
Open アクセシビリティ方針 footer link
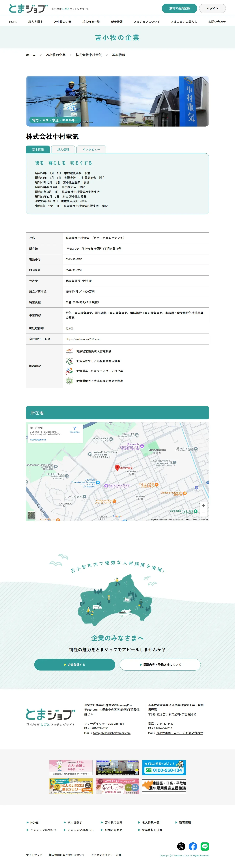(x=106, y=855)
